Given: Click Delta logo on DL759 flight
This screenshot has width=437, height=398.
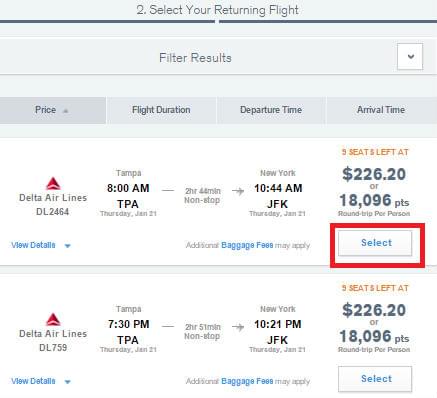Looking at the screenshot, I should pos(53,320).
